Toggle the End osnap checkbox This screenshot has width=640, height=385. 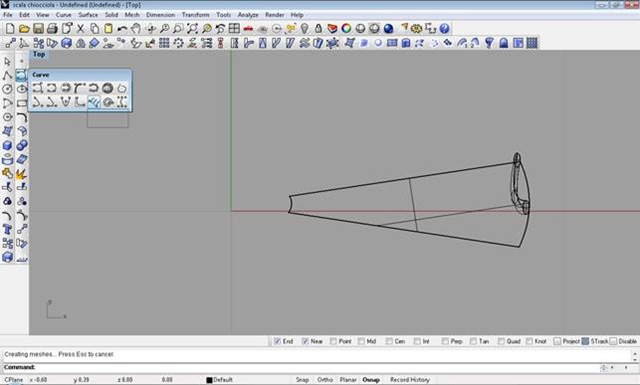coord(278,341)
